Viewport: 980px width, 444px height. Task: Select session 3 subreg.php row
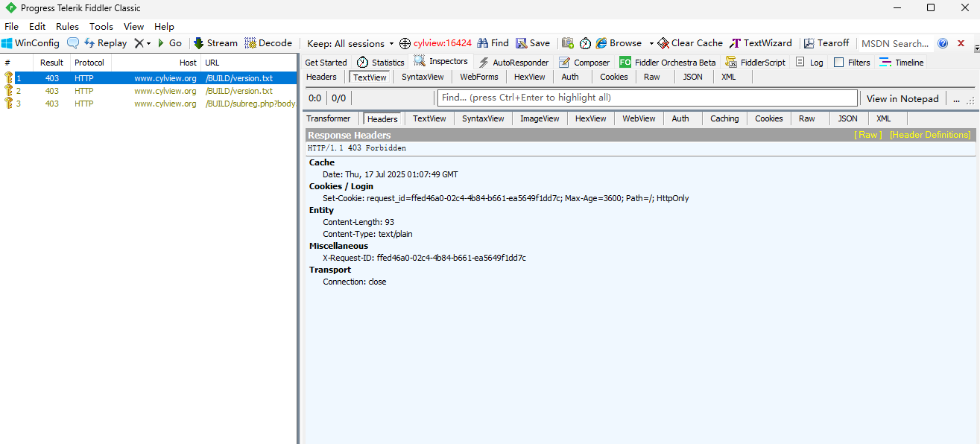click(149, 104)
